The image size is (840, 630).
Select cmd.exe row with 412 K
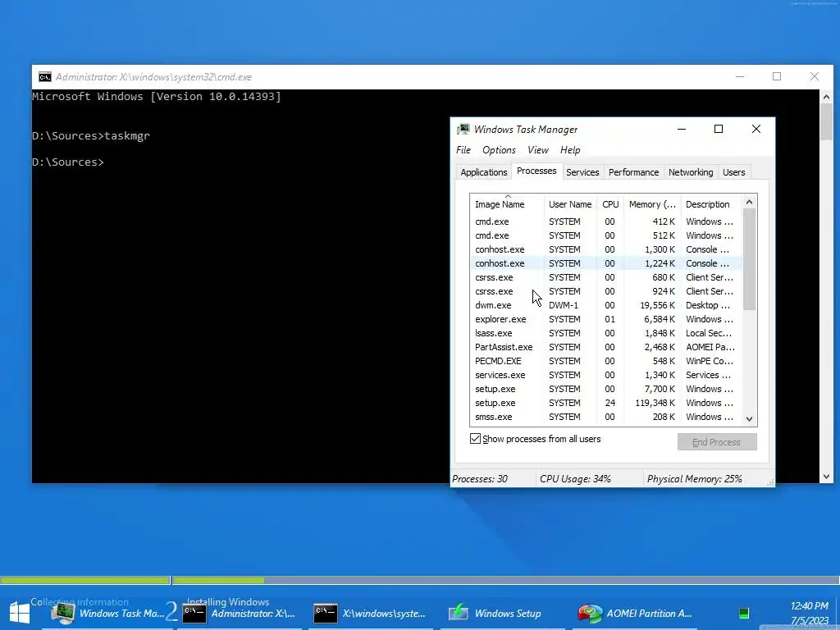(x=606, y=221)
